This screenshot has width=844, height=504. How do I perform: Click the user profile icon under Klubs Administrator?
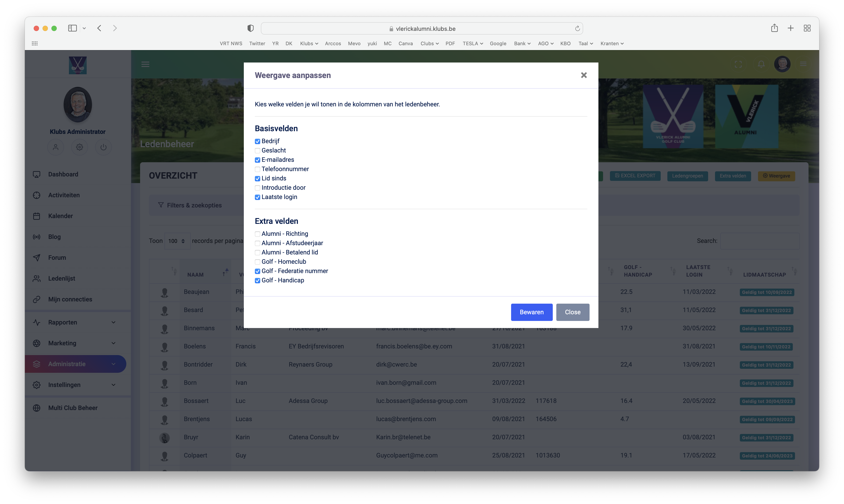55,147
